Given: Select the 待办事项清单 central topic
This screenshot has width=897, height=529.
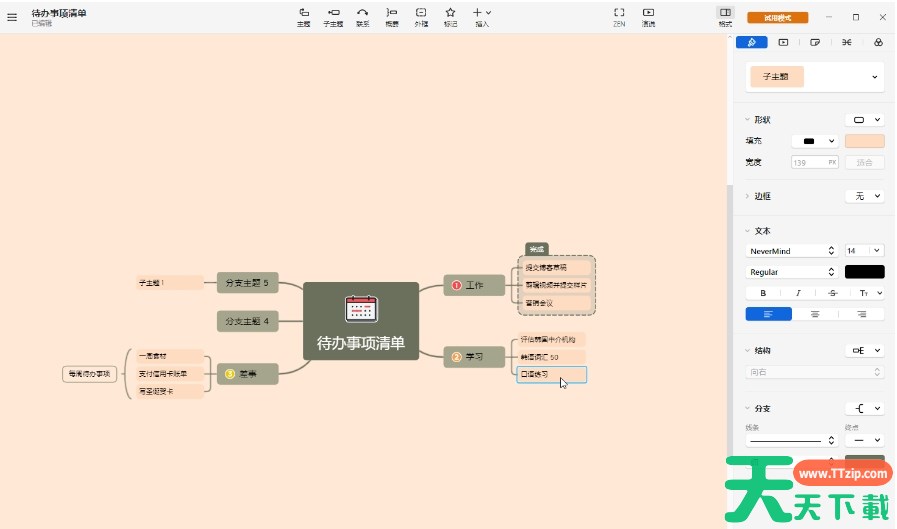Looking at the screenshot, I should pos(360,321).
